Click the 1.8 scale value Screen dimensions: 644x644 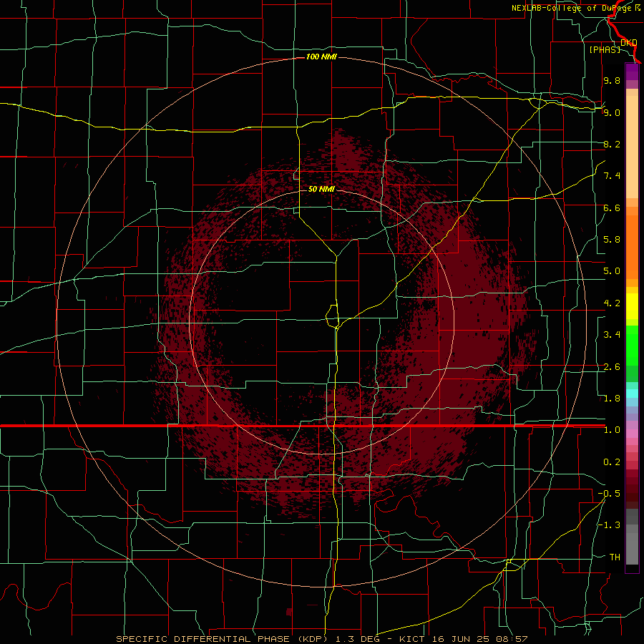click(612, 399)
